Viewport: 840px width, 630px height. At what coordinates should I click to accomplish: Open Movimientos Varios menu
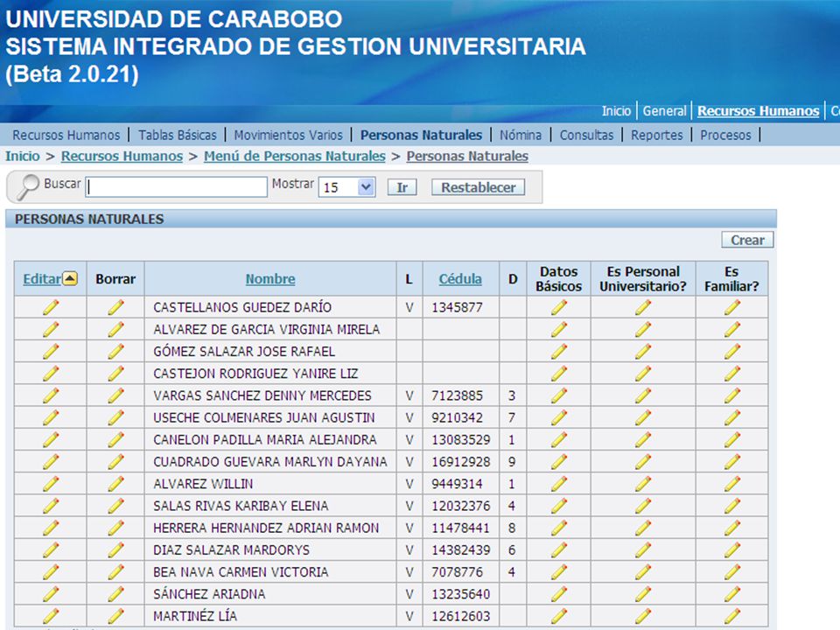click(288, 135)
